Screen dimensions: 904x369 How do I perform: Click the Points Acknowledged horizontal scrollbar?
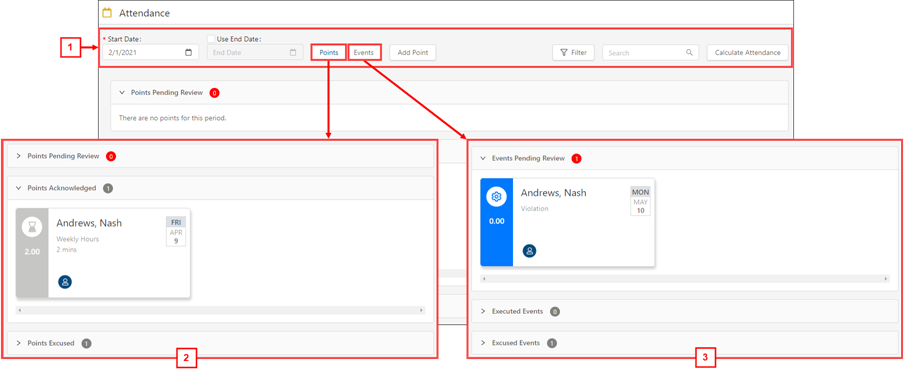[x=221, y=310]
